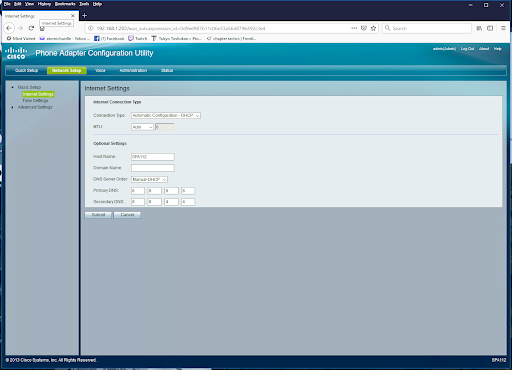Open the Connection Type dropdown

click(166, 115)
